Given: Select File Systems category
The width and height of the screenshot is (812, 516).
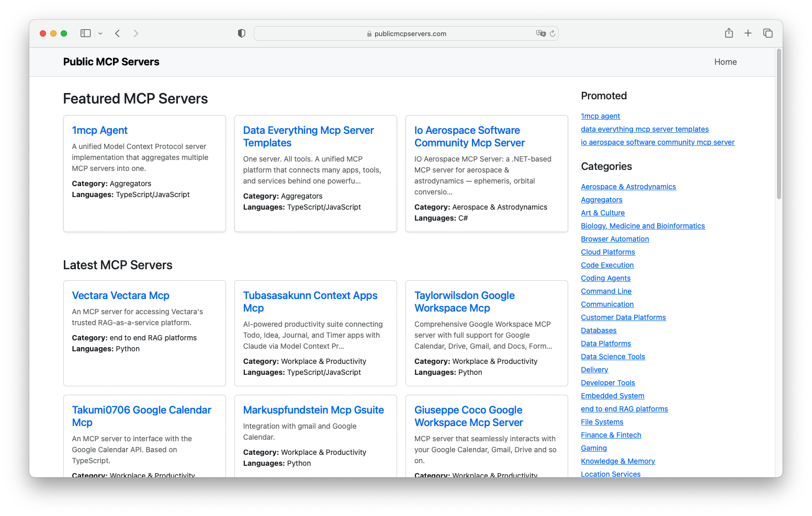Looking at the screenshot, I should pyautogui.click(x=602, y=422).
